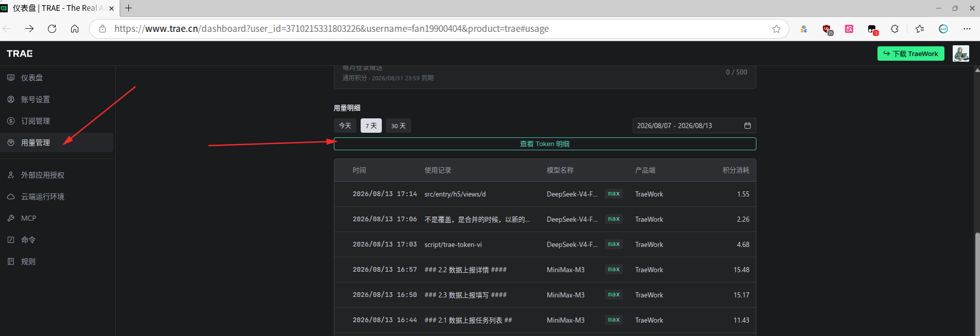Click 查看 Token 明细 button
The image size is (980, 336).
point(545,144)
